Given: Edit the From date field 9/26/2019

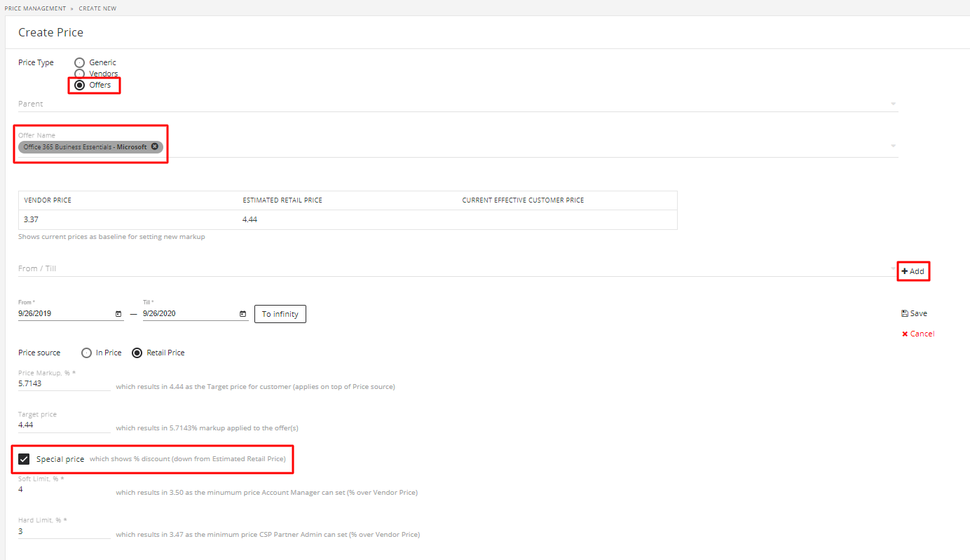Looking at the screenshot, I should point(65,314).
